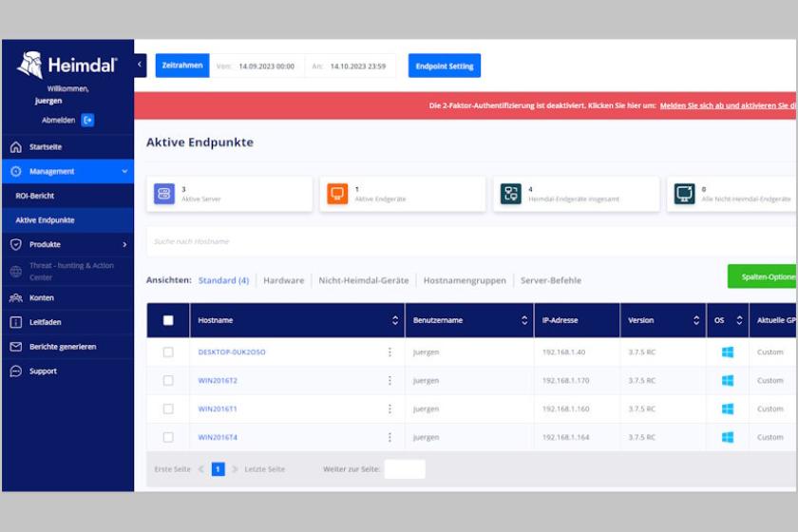
Task: Open the three-dot menu for WIN2016T2
Action: (x=389, y=381)
